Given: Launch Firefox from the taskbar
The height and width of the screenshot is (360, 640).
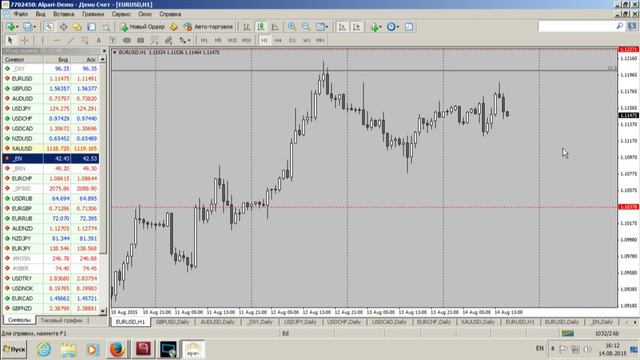Looking at the screenshot, I should click(x=117, y=349).
